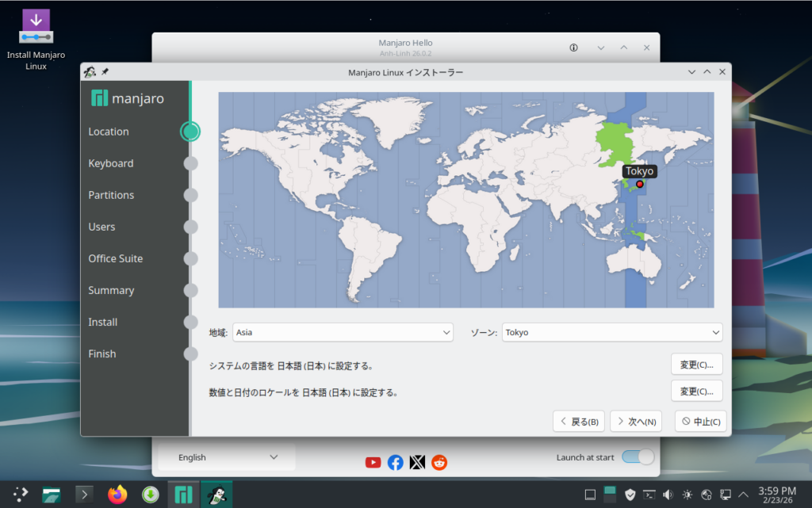The height and width of the screenshot is (508, 812).
Task: Select the Keyboard step in sidebar
Action: [111, 163]
